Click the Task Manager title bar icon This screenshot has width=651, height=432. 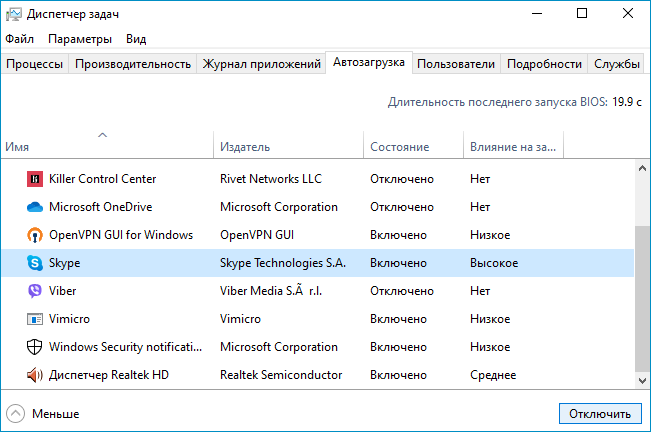click(14, 15)
